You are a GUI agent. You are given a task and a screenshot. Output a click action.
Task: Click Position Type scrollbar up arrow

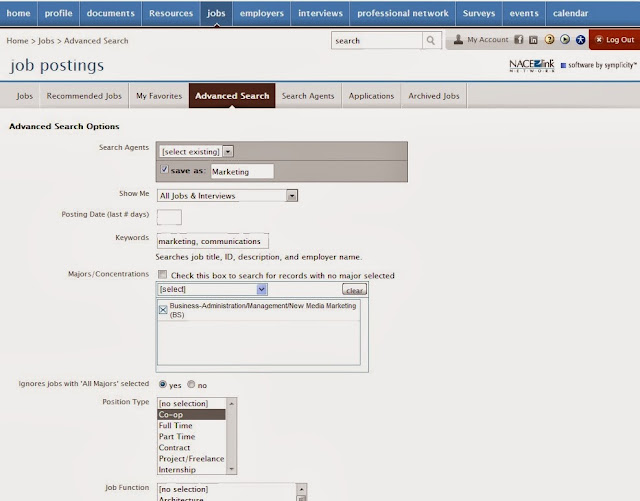231,403
